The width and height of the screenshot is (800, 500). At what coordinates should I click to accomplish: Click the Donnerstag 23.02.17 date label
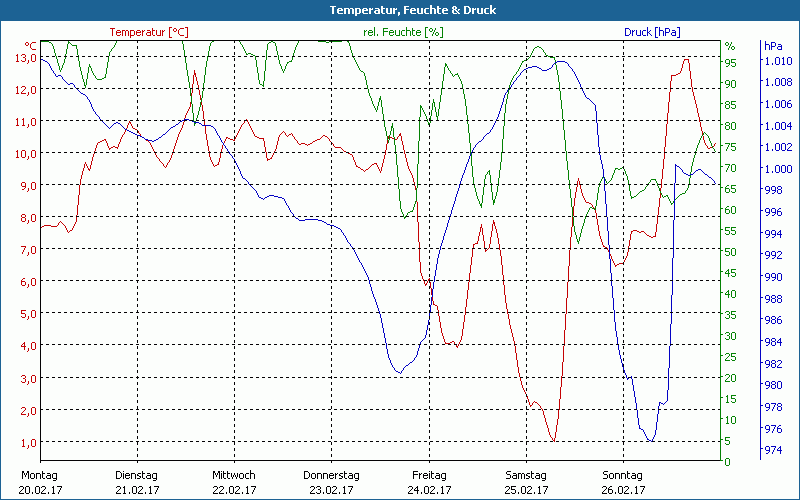coord(331,482)
